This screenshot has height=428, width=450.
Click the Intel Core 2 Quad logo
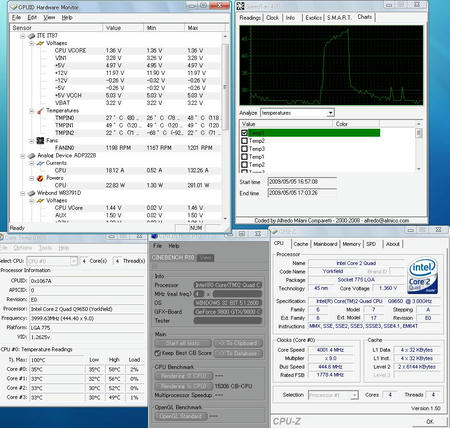[x=422, y=275]
